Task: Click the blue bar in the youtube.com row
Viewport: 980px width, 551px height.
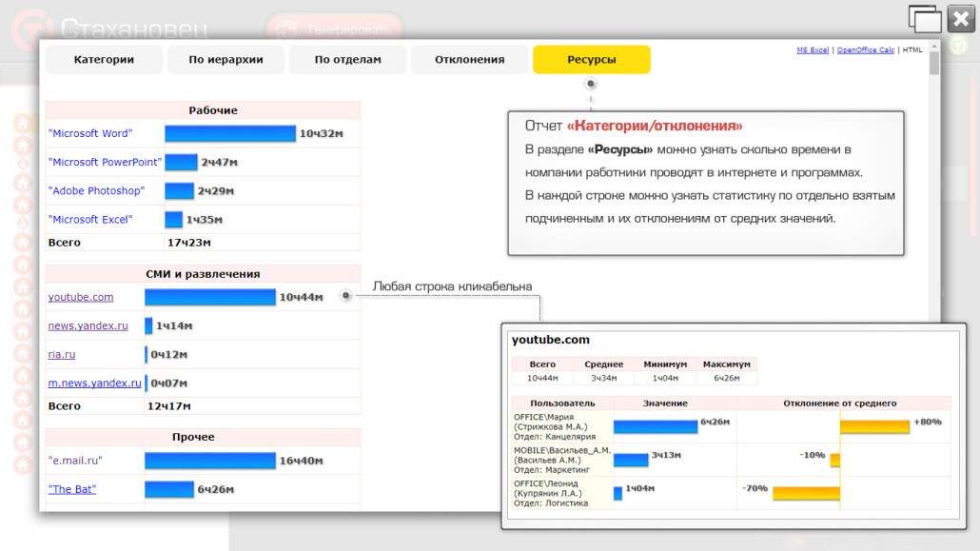Action: [210, 297]
